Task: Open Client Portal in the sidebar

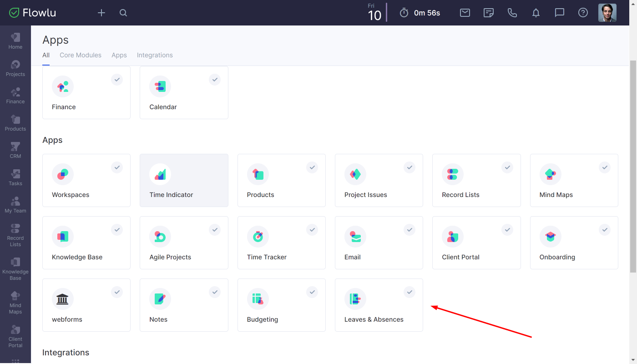Action: pyautogui.click(x=15, y=336)
